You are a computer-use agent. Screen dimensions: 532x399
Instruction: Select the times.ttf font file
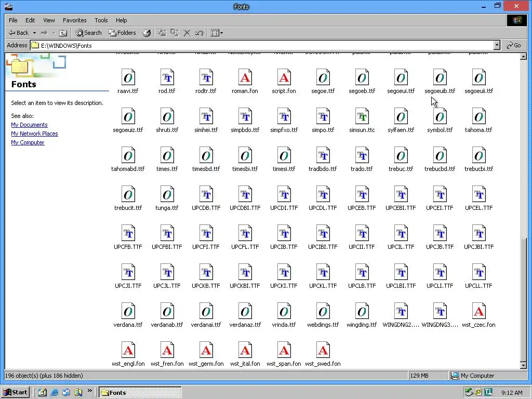(167, 159)
